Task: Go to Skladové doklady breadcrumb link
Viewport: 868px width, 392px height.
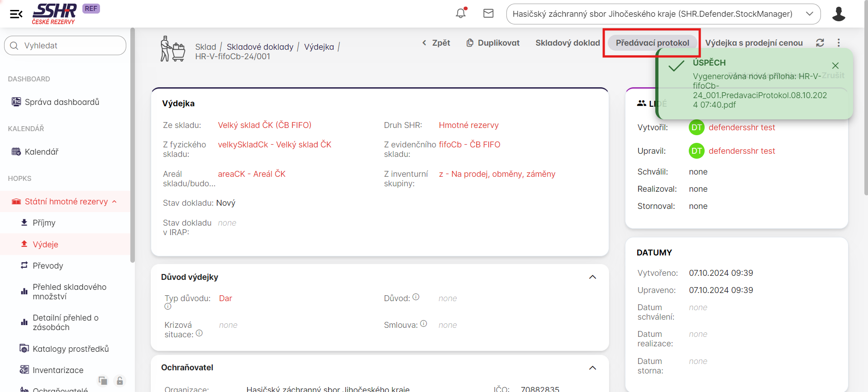Action: tap(260, 47)
